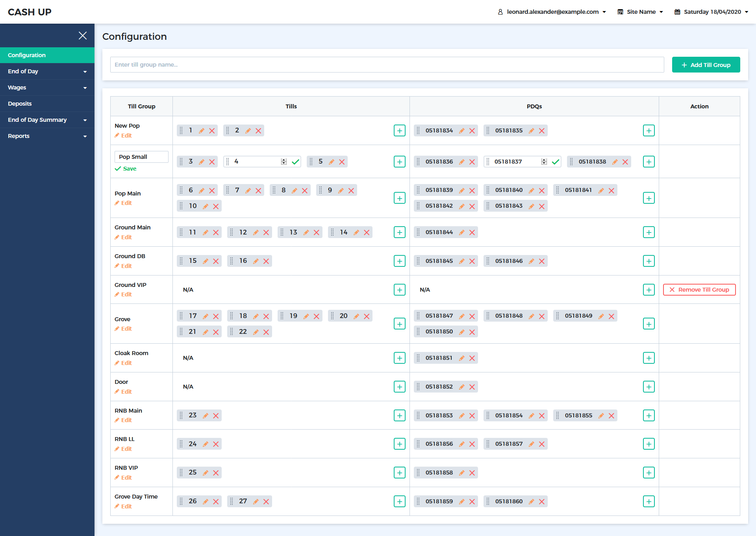This screenshot has height=536, width=756.
Task: Delete till 2 with red X
Action: tap(258, 131)
